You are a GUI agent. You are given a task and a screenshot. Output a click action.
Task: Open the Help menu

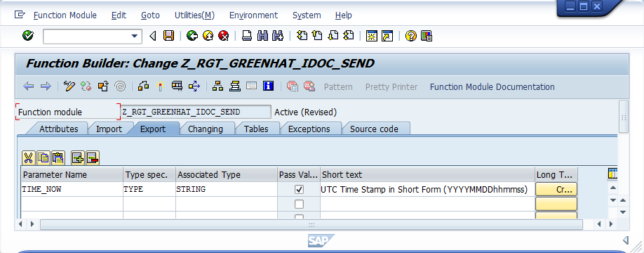point(343,15)
